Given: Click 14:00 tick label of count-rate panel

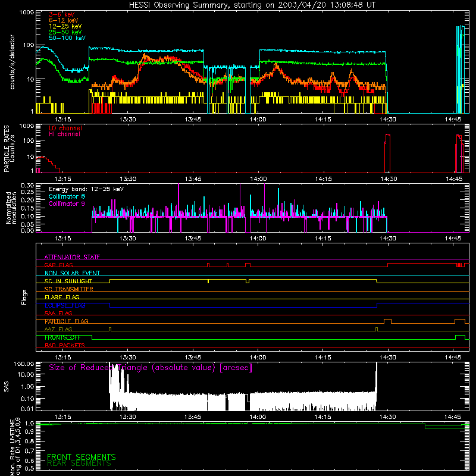Looking at the screenshot, I should pyautogui.click(x=258, y=120).
